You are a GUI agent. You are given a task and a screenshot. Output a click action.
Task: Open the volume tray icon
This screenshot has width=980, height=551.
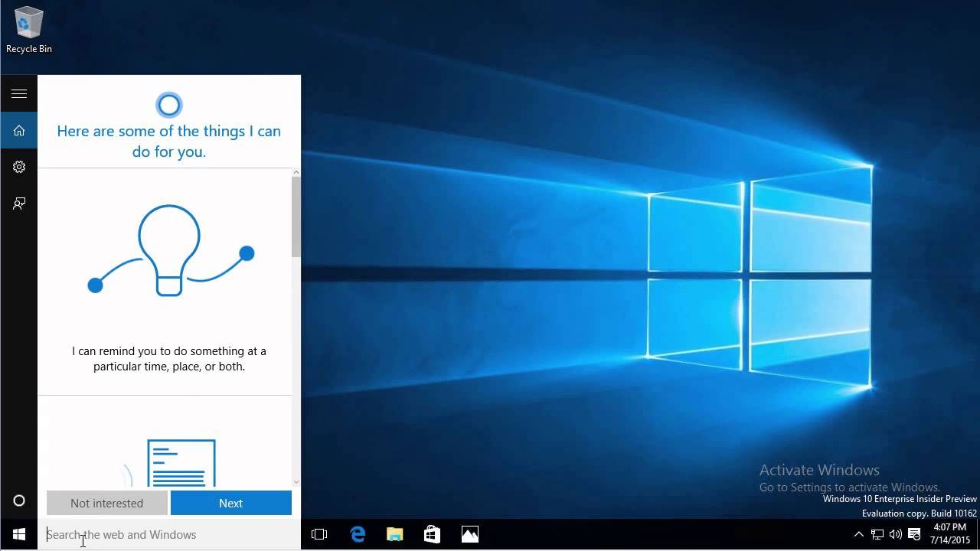(x=895, y=534)
